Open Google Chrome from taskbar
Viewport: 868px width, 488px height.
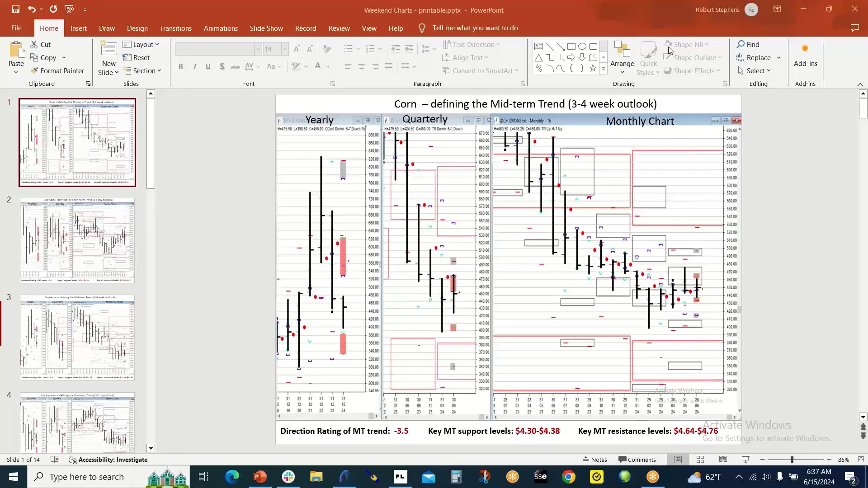click(x=569, y=477)
